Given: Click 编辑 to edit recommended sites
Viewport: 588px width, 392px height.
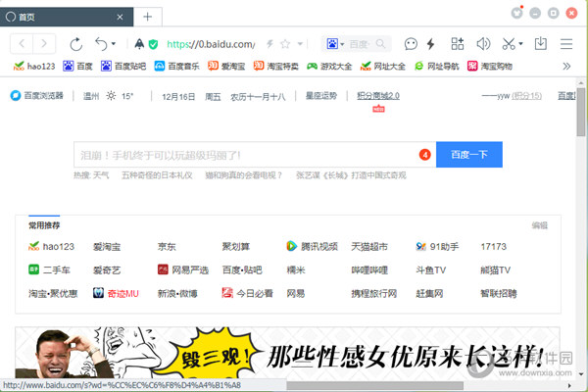Looking at the screenshot, I should 539,225.
